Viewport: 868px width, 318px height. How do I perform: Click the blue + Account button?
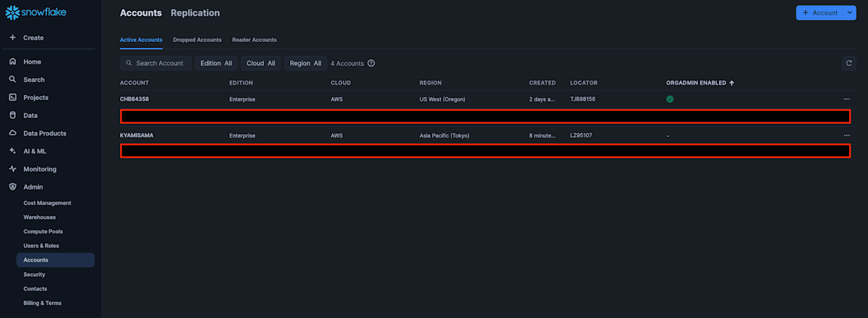pyautogui.click(x=820, y=13)
